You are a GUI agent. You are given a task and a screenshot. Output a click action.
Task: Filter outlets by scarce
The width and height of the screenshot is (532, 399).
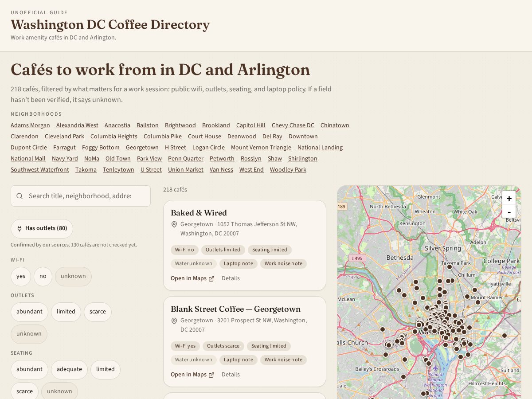98,312
